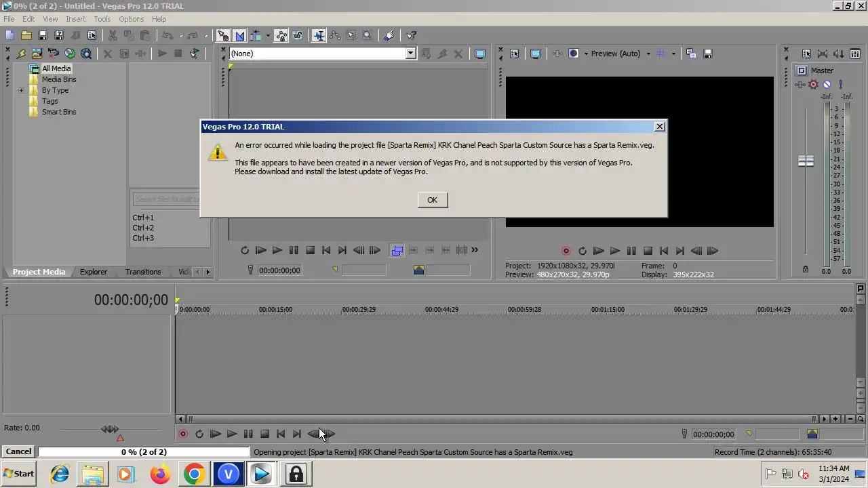Click Video Preview Stop button
Viewport: 868px width, 488px height.
tap(648, 251)
